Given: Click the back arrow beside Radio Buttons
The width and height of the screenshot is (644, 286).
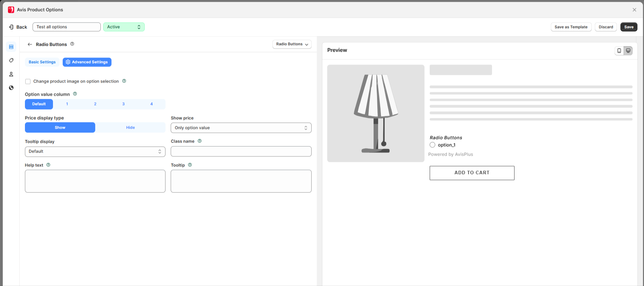Looking at the screenshot, I should (x=30, y=44).
